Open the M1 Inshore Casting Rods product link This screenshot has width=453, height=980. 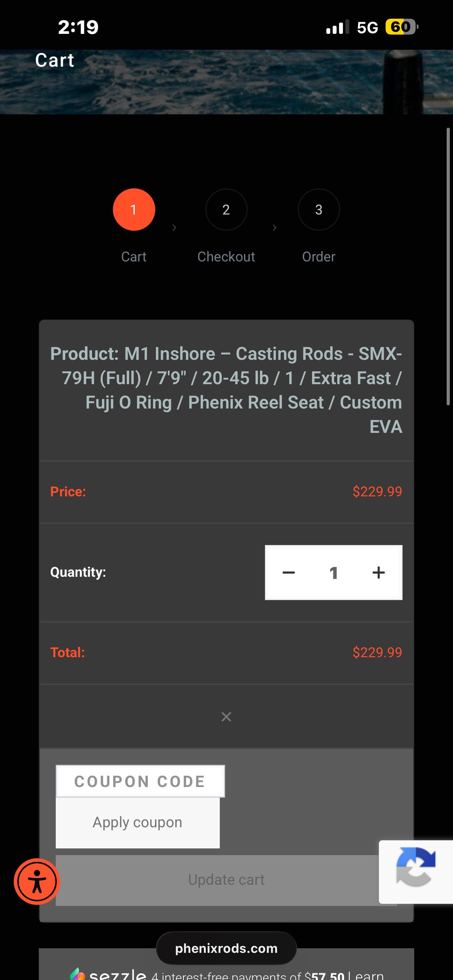pos(226,390)
